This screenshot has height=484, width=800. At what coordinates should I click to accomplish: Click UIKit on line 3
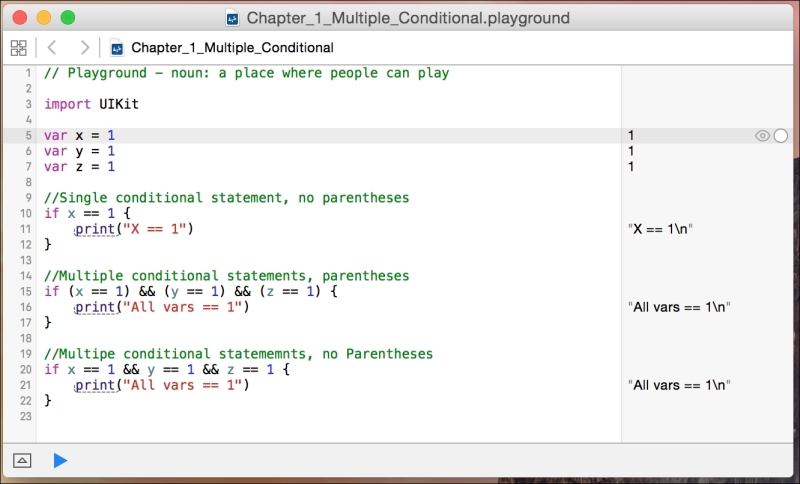119,104
